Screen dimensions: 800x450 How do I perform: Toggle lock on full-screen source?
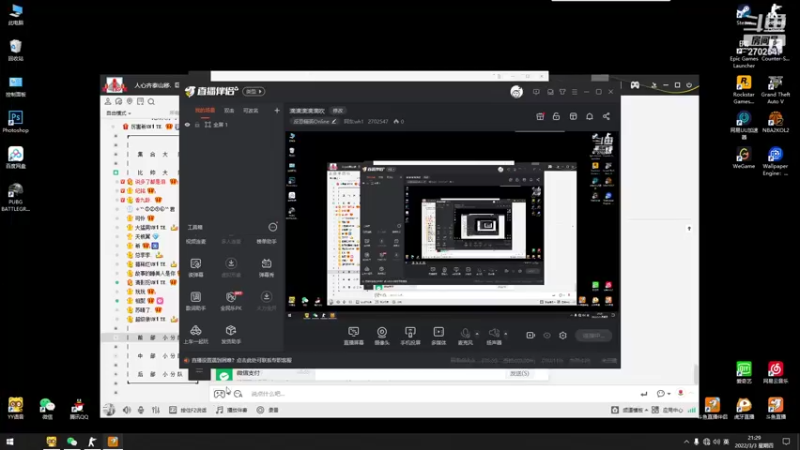(x=197, y=124)
